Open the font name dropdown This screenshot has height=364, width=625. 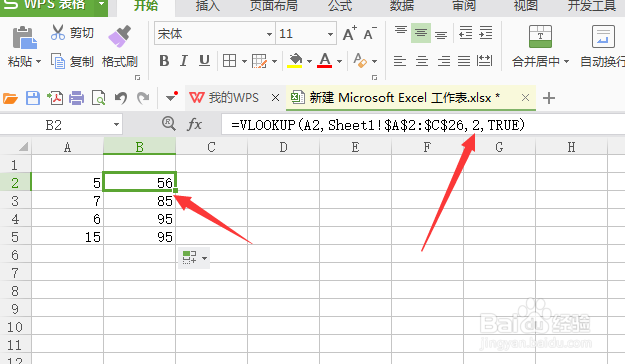[269, 34]
